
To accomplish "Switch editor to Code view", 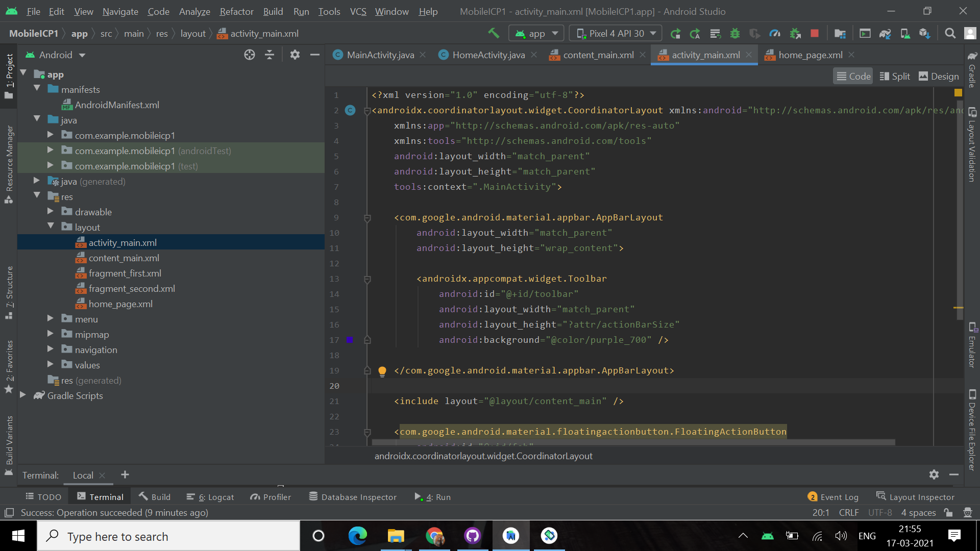I will (853, 76).
